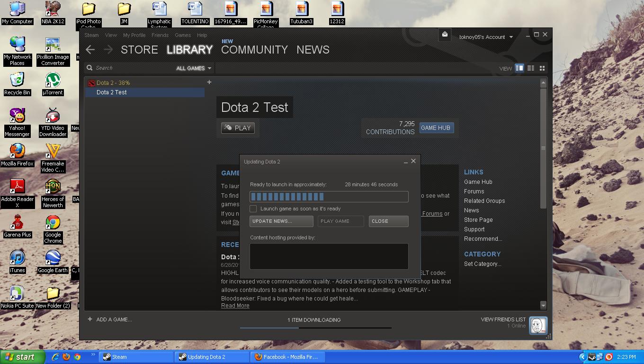Launch Heroes of Newerth shortcut
The width and height of the screenshot is (644, 364).
point(53,193)
